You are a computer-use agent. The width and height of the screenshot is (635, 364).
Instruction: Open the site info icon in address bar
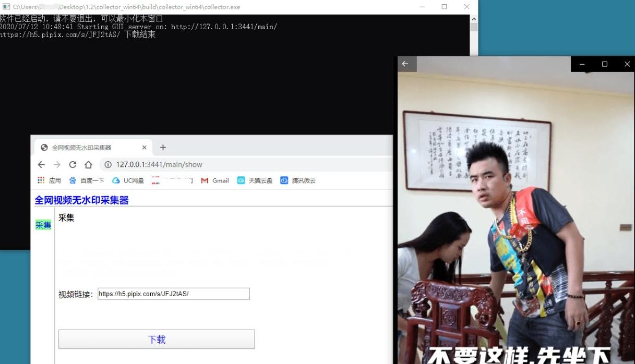point(108,165)
